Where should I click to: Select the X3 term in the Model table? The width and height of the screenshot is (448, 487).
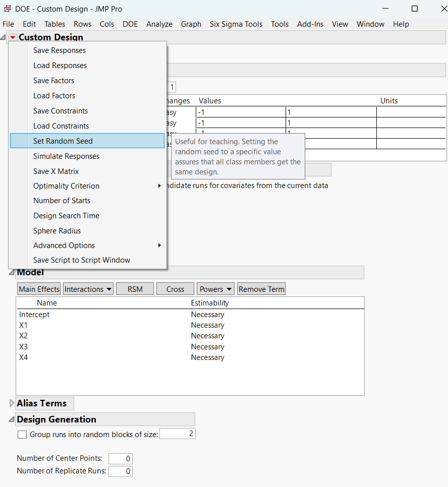click(x=23, y=346)
